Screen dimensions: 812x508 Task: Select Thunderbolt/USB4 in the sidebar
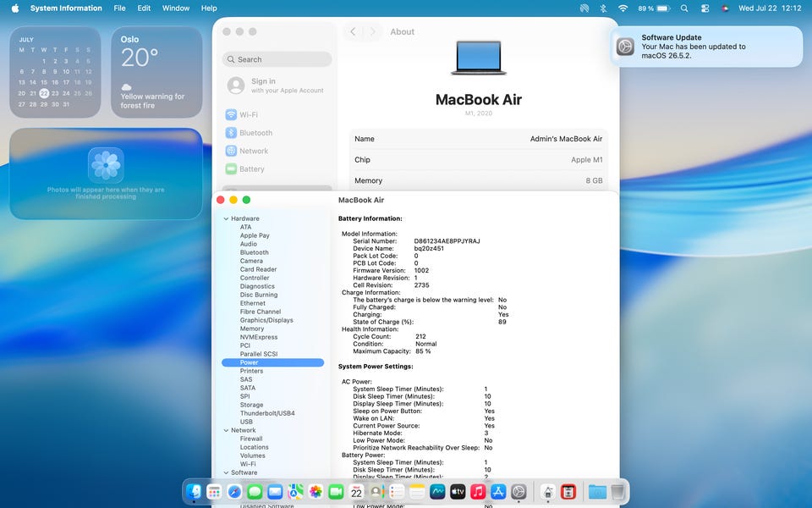[x=267, y=413]
